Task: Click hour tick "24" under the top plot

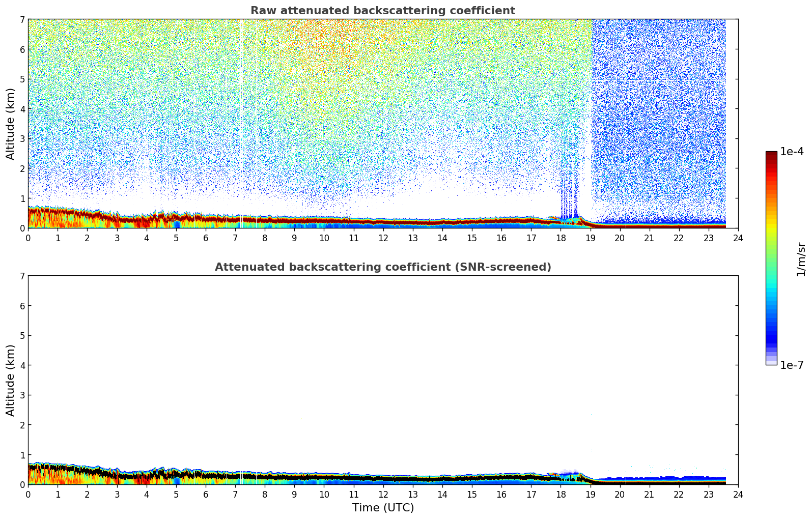Action: (738, 238)
